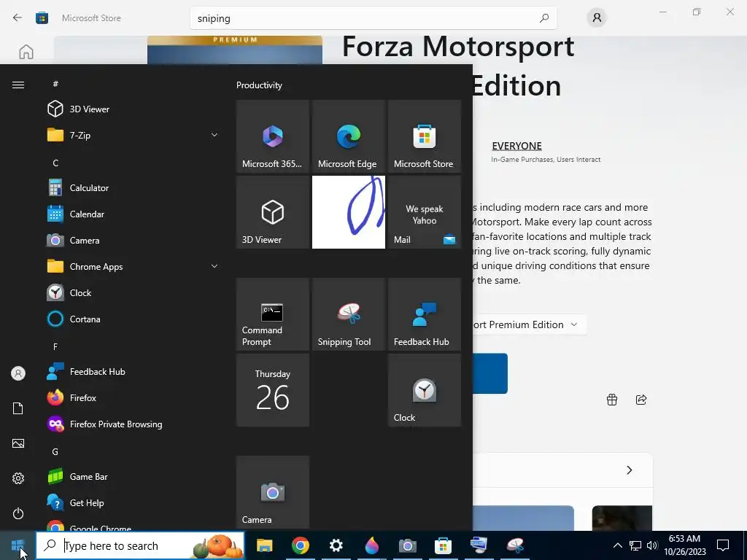Open the whiteboard sketch tile
This screenshot has width=747, height=560.
point(348,212)
